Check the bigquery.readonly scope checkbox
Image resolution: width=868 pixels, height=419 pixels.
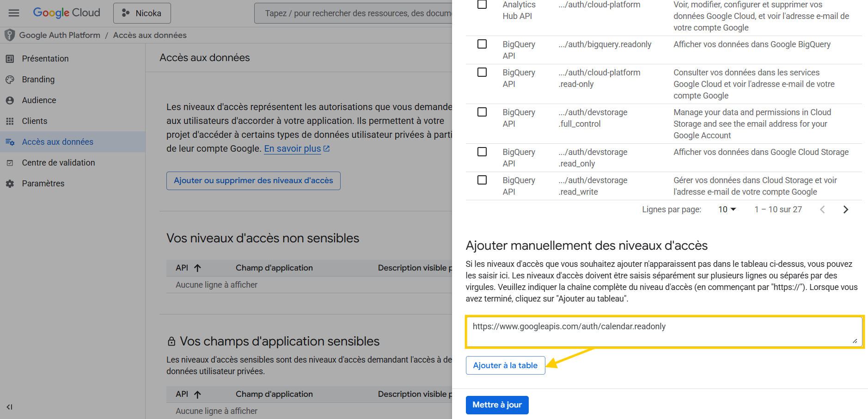pyautogui.click(x=482, y=44)
